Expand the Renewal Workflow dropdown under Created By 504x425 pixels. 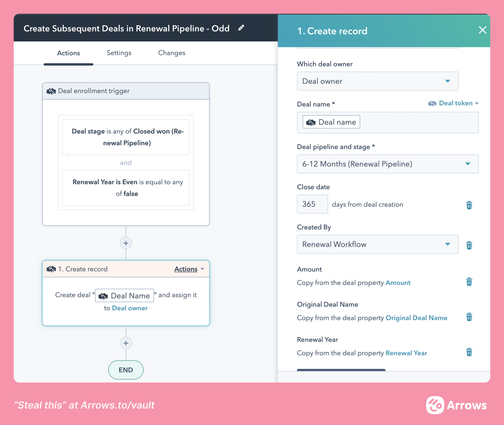click(377, 244)
